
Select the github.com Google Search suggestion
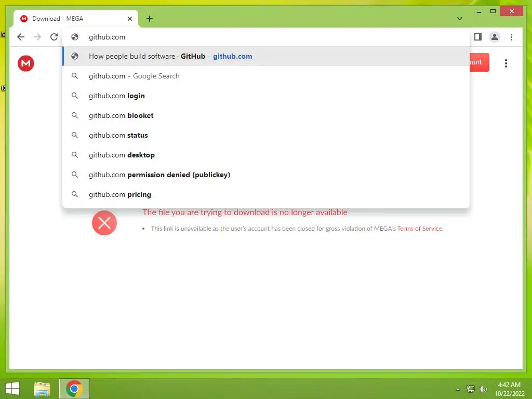coord(266,76)
